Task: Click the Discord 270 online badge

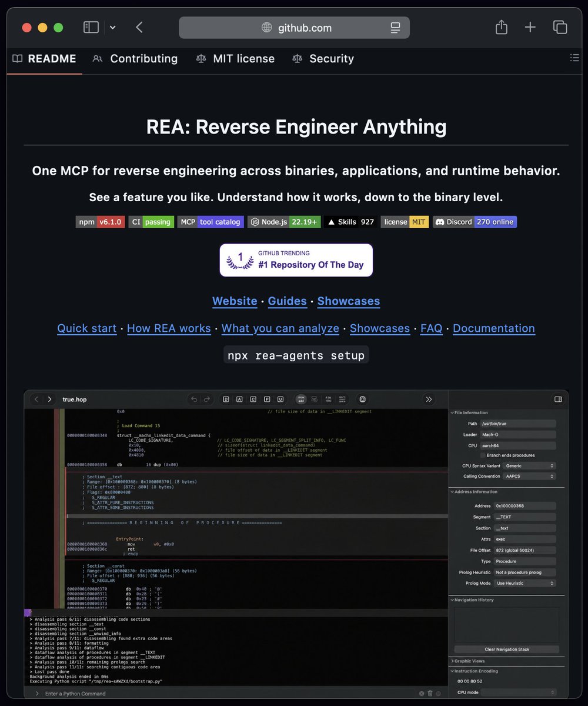Action: pos(475,222)
